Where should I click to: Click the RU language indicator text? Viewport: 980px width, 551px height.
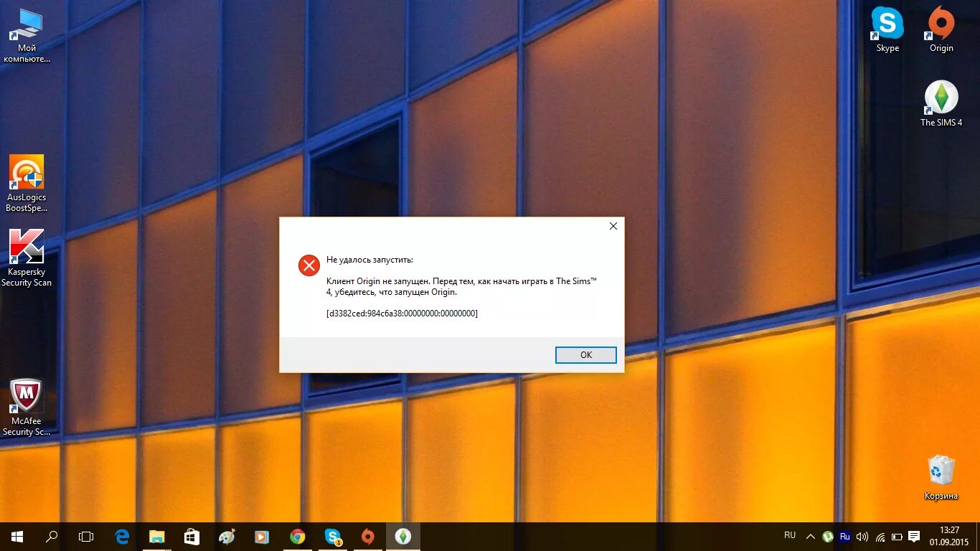pyautogui.click(x=790, y=535)
